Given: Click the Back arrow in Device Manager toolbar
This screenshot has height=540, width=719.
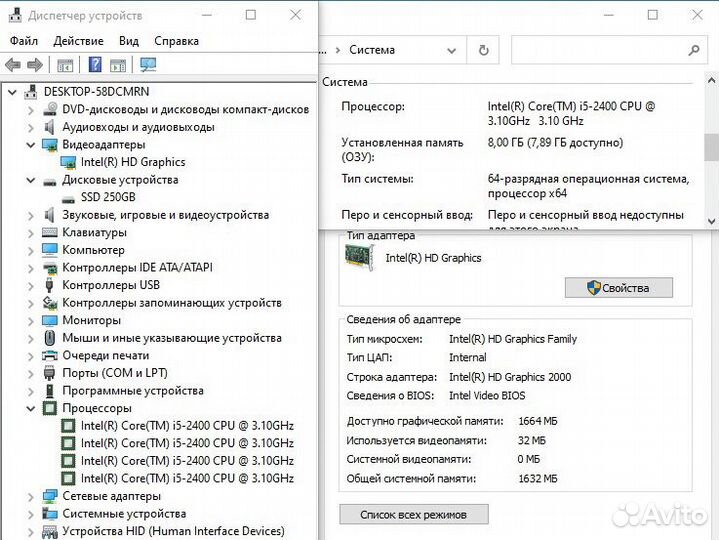Looking at the screenshot, I should pyautogui.click(x=13, y=65).
